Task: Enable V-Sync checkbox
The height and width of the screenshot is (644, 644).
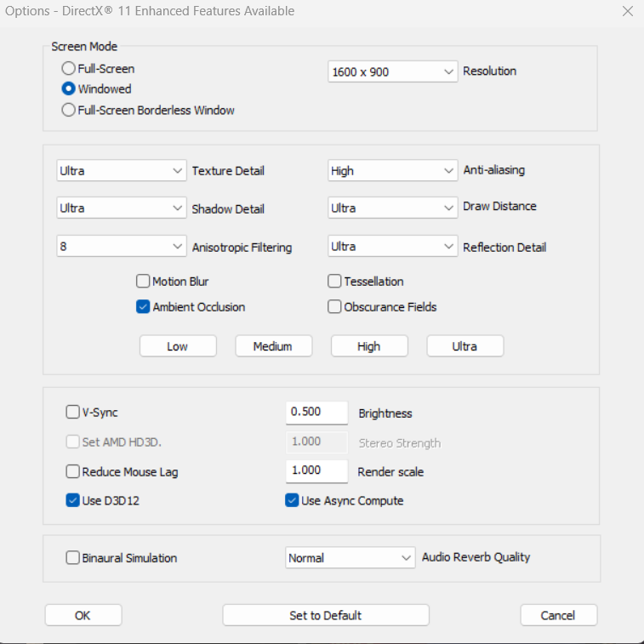Action: point(73,413)
